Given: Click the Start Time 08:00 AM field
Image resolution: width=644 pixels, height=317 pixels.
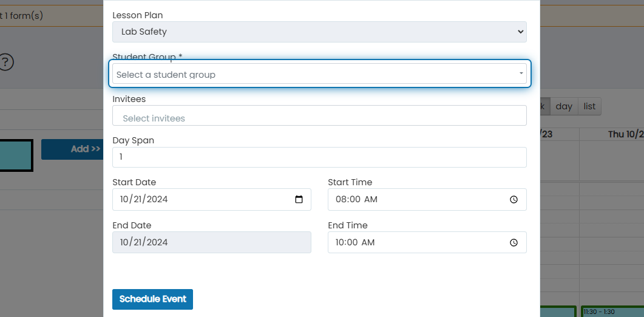Looking at the screenshot, I should pyautogui.click(x=427, y=199).
